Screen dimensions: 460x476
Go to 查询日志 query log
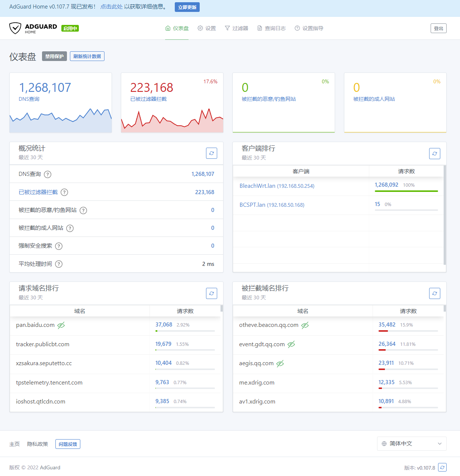[271, 28]
